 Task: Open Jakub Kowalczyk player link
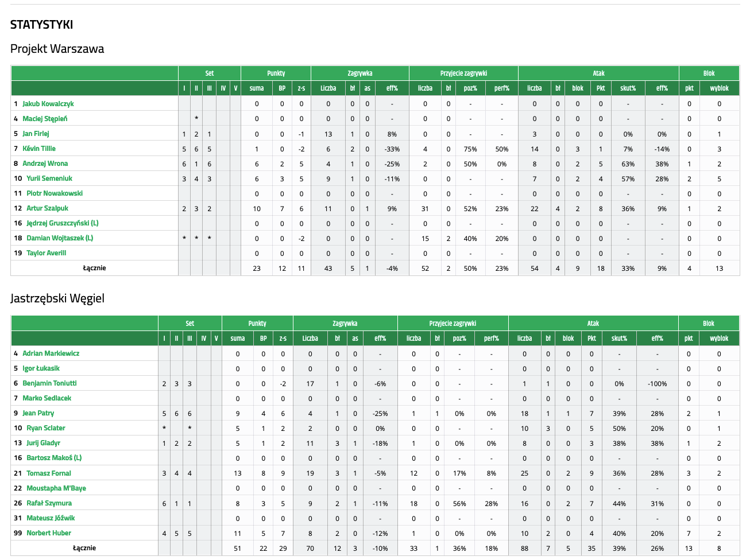(48, 104)
